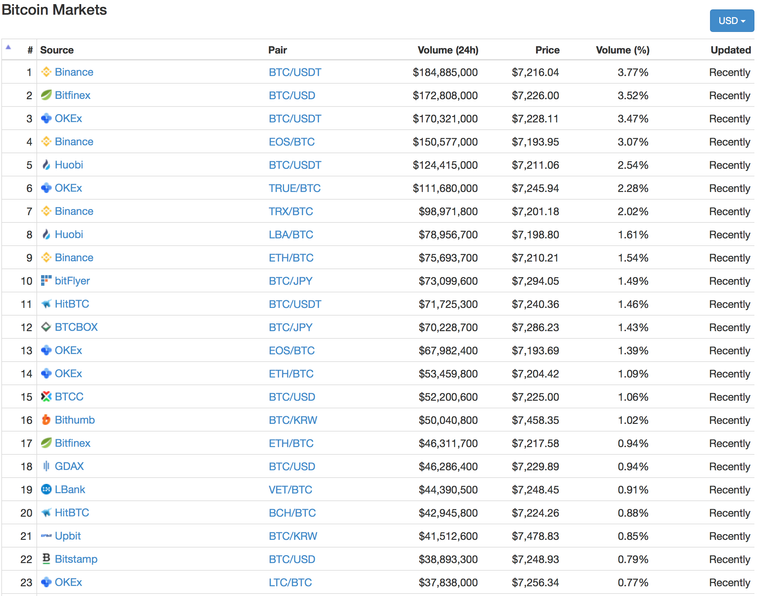
Task: Click the Upbit logo icon
Action: click(46, 536)
